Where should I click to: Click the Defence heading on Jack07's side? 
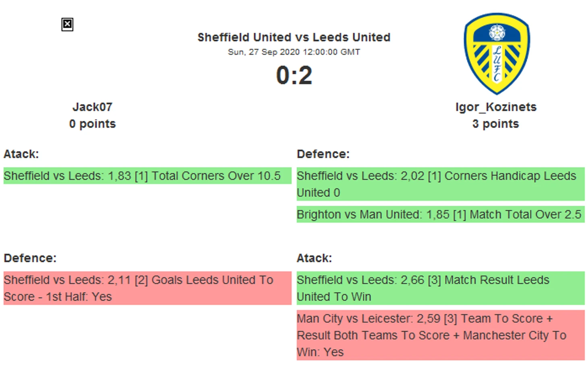point(30,258)
